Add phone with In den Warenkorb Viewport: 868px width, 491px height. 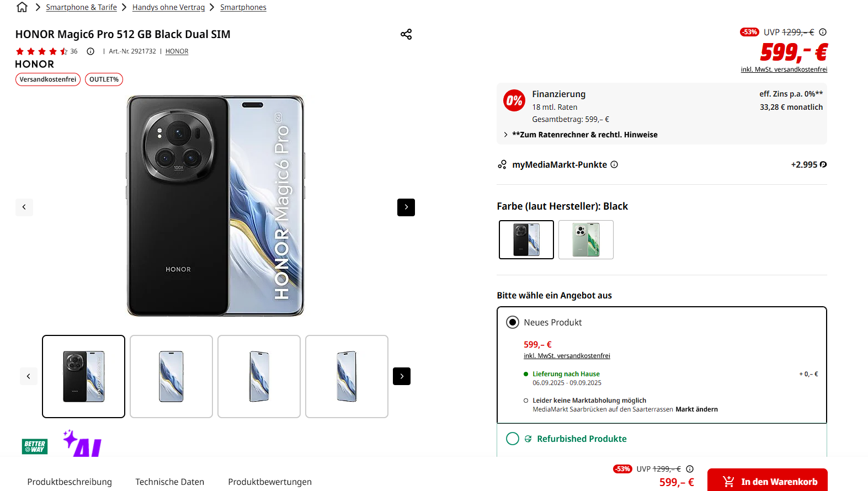(768, 481)
